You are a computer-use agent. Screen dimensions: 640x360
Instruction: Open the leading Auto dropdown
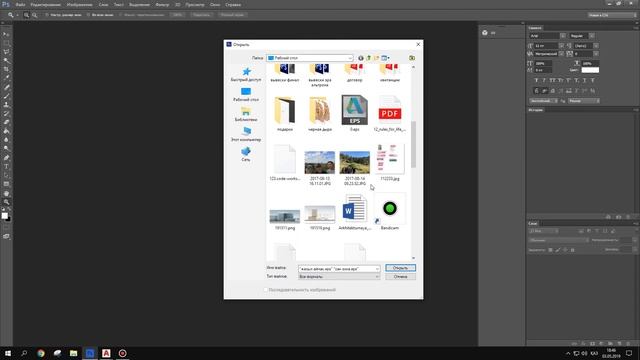coord(596,46)
